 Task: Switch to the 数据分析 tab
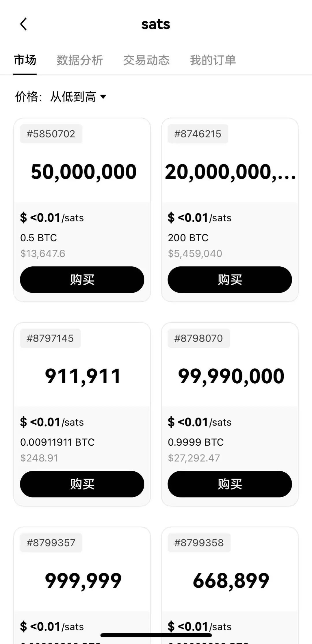click(x=80, y=60)
